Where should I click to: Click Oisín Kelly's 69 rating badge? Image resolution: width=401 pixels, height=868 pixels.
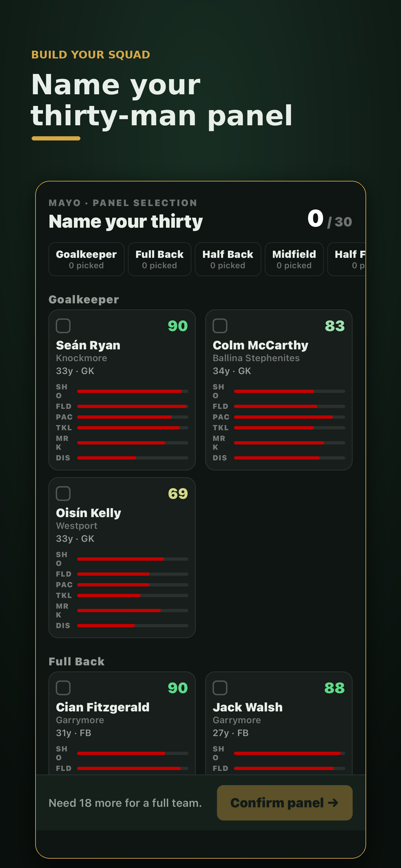178,494
